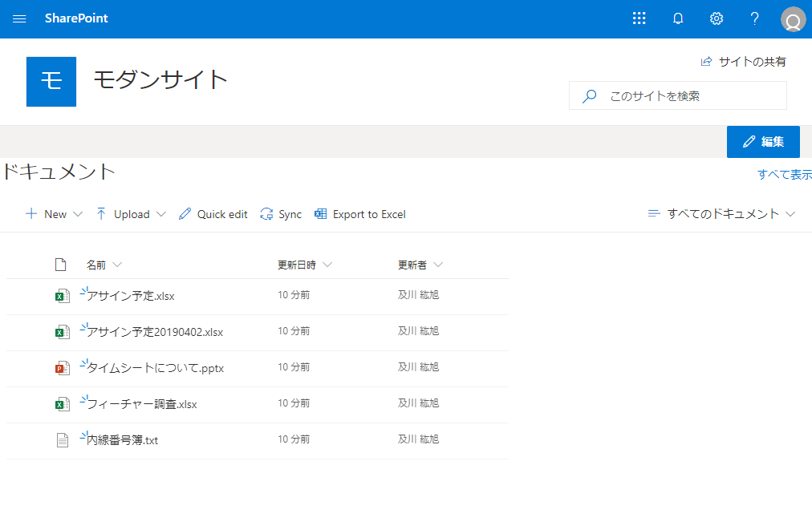Click Export to Excel command
812x530 pixels.
pos(360,214)
